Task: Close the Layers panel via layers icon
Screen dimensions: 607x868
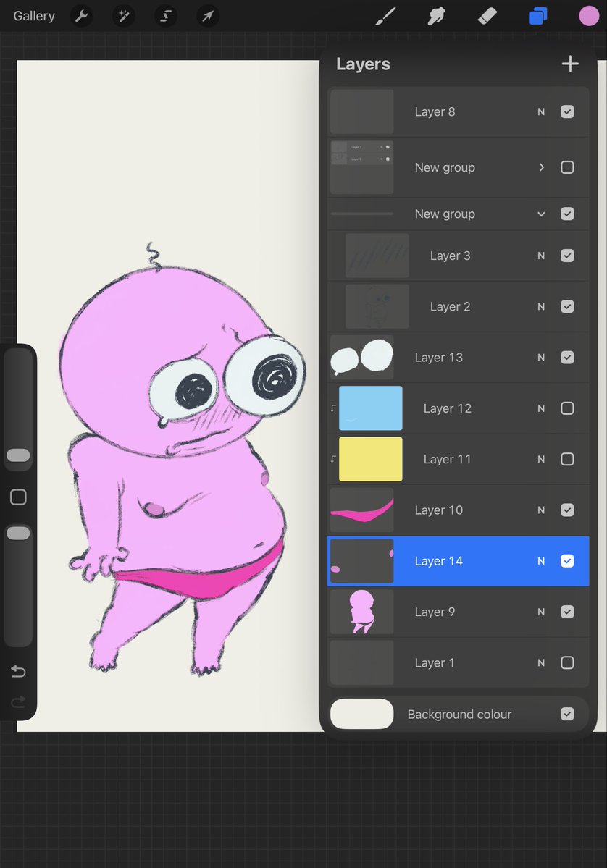Action: (537, 16)
